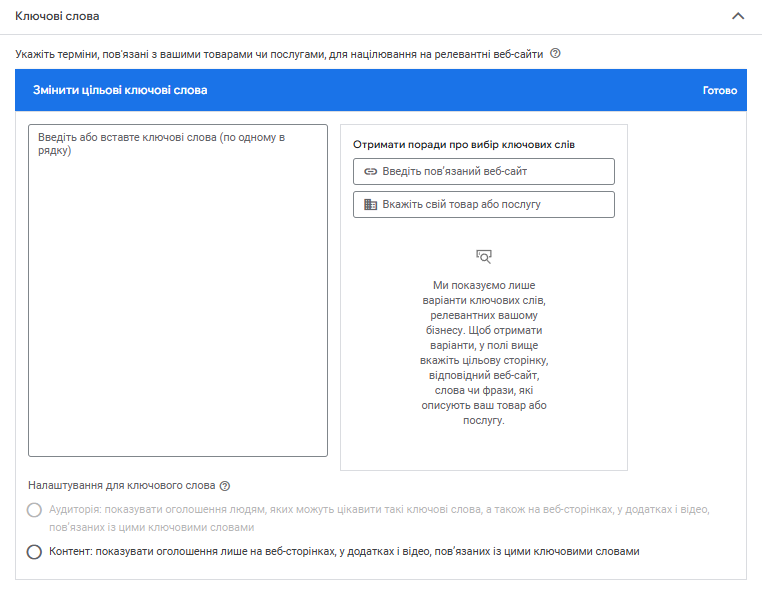Click the Налаштування для ключового слова label

coord(121,486)
